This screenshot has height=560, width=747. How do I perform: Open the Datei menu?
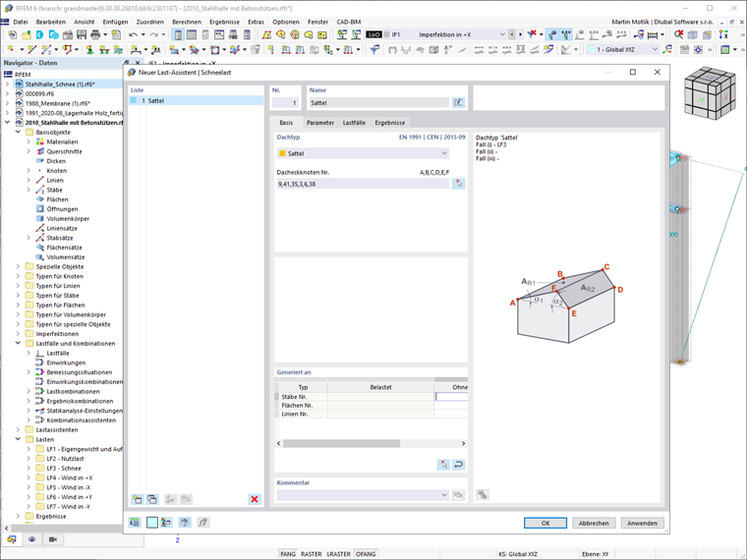[21, 22]
